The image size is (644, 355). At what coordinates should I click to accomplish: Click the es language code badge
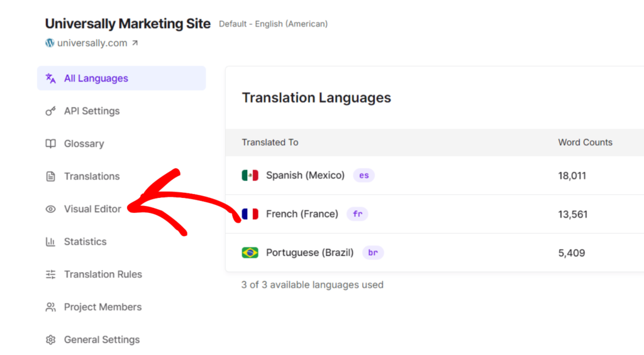(364, 175)
